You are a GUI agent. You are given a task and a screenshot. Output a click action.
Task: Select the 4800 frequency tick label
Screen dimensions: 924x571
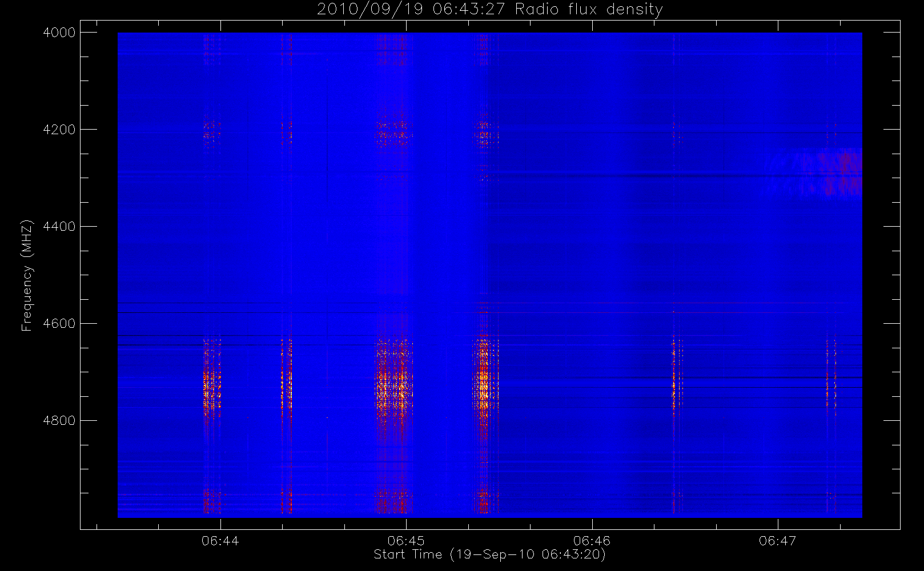point(59,421)
